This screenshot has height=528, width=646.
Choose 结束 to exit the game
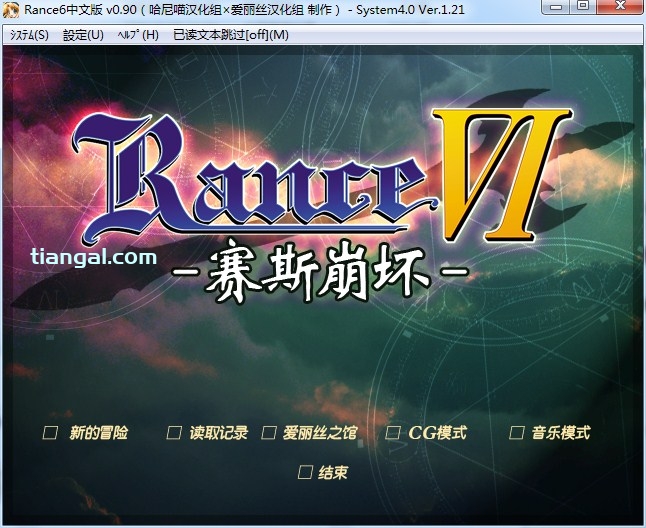pyautogui.click(x=323, y=472)
